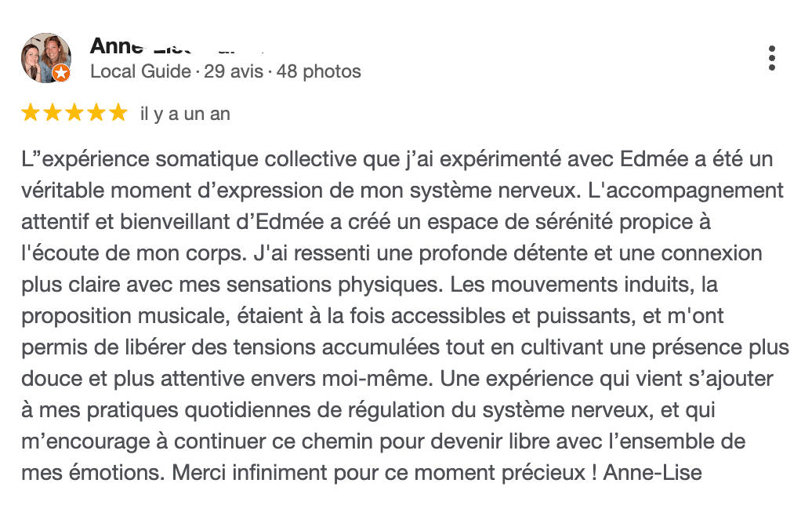
Task: Click the "48 photos" count
Action: (x=319, y=71)
